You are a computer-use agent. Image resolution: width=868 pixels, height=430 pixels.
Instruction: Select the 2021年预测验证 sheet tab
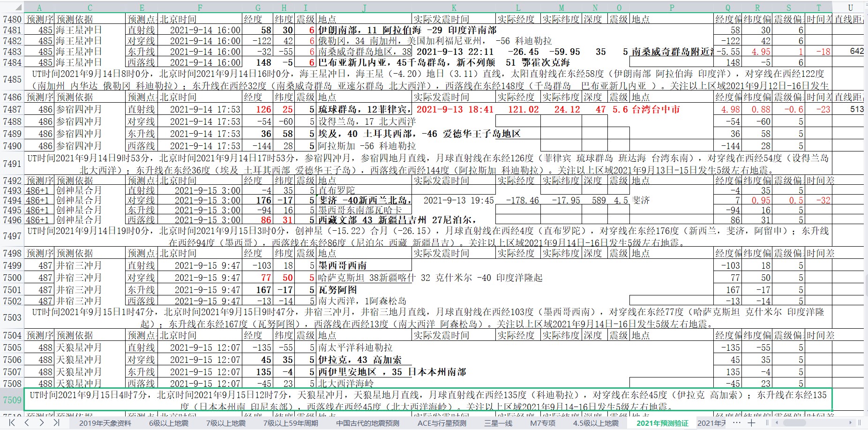(662, 423)
